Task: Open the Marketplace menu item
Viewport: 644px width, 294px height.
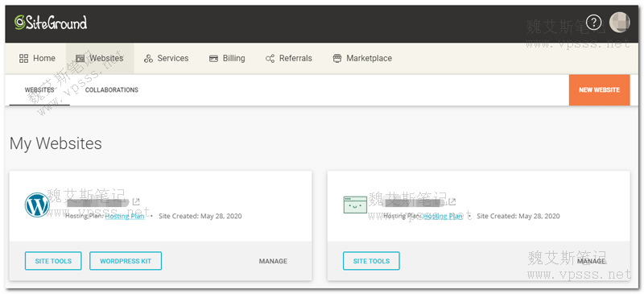Action: coord(362,58)
